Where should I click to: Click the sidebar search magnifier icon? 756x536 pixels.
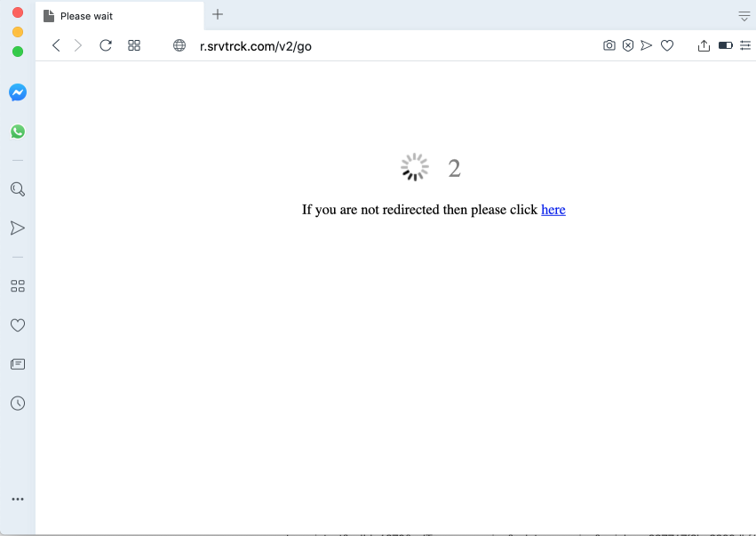[x=17, y=189]
